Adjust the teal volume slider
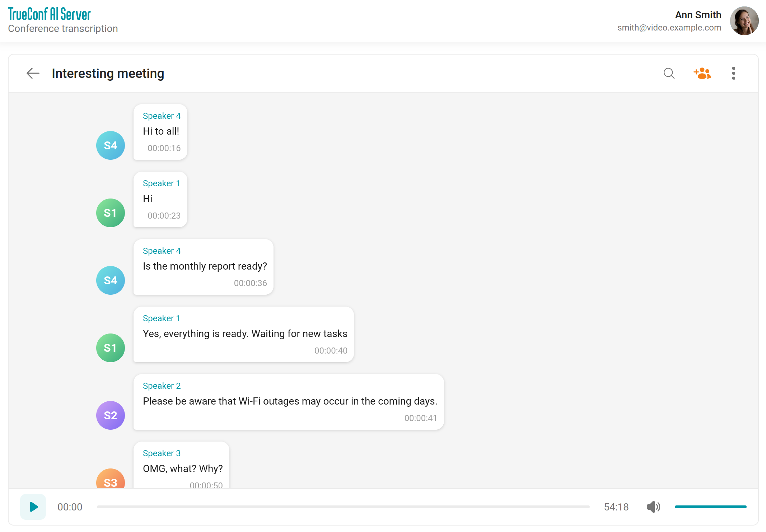Screen dimensions: 766x532 [711, 507]
